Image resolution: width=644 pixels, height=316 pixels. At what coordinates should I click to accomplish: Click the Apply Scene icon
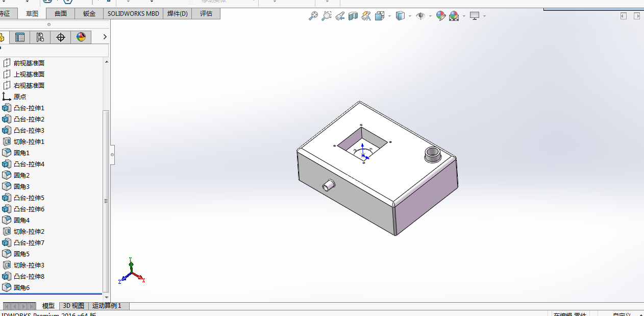point(454,16)
